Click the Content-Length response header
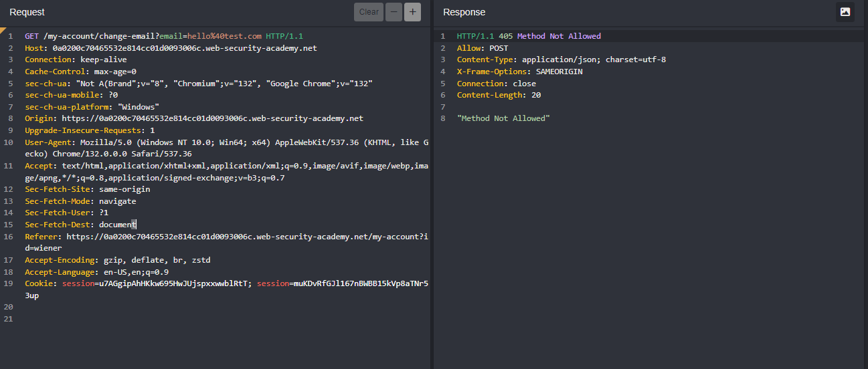Image resolution: width=868 pixels, height=369 pixels. coord(499,95)
